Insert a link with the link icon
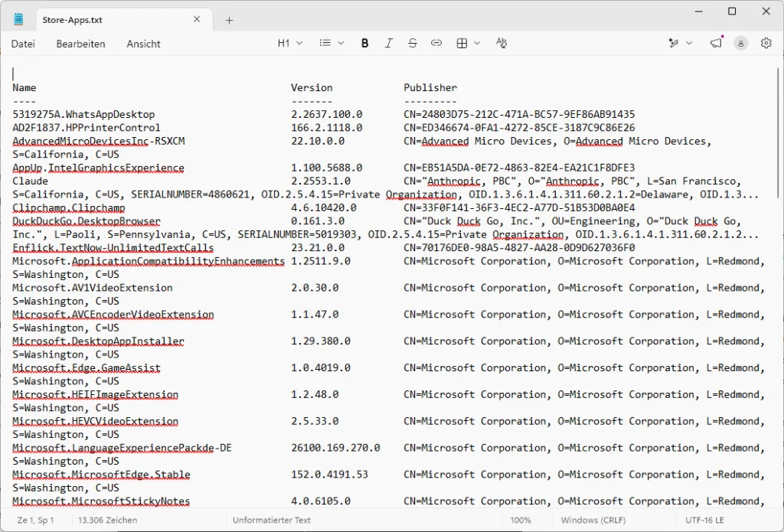 436,43
